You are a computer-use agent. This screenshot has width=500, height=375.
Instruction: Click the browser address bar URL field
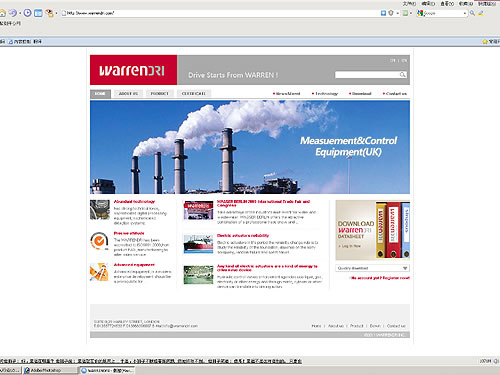click(220, 13)
